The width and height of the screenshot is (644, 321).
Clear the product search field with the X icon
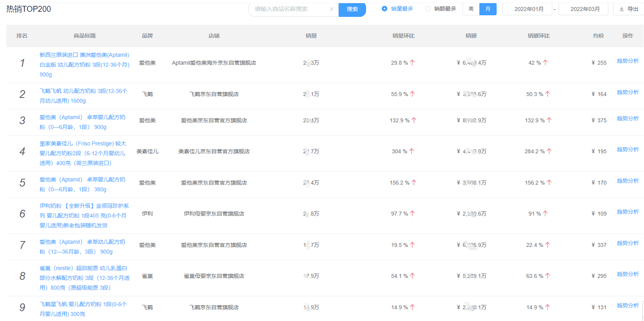(332, 9)
